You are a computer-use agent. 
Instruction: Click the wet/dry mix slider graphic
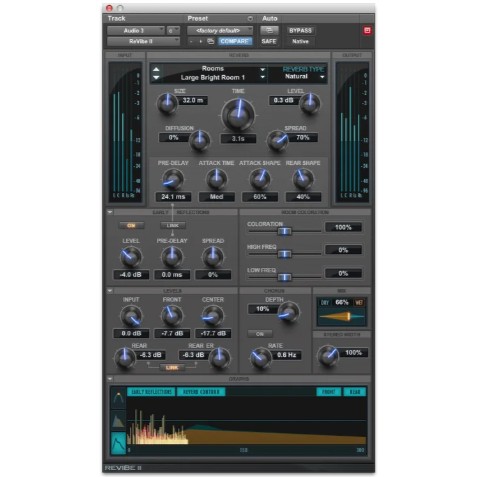[342, 316]
